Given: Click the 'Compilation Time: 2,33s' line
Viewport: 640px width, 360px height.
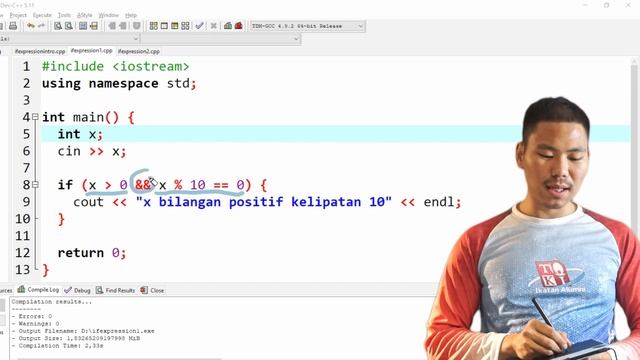Looking at the screenshot, I should 58,346.
